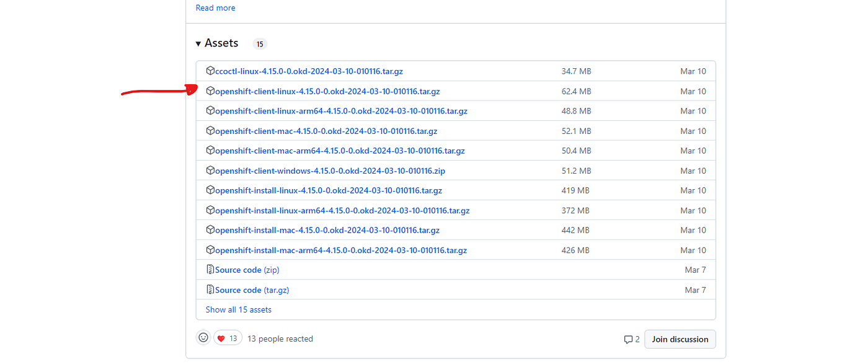This screenshot has height=364, width=868.
Task: Click package icon beside openshift-client-mac-4.15.0
Action: [x=210, y=130]
